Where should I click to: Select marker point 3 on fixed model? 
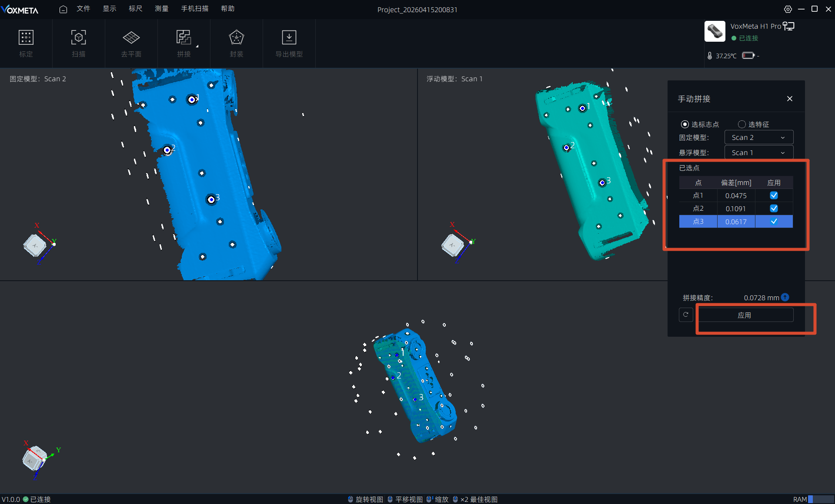pyautogui.click(x=211, y=199)
